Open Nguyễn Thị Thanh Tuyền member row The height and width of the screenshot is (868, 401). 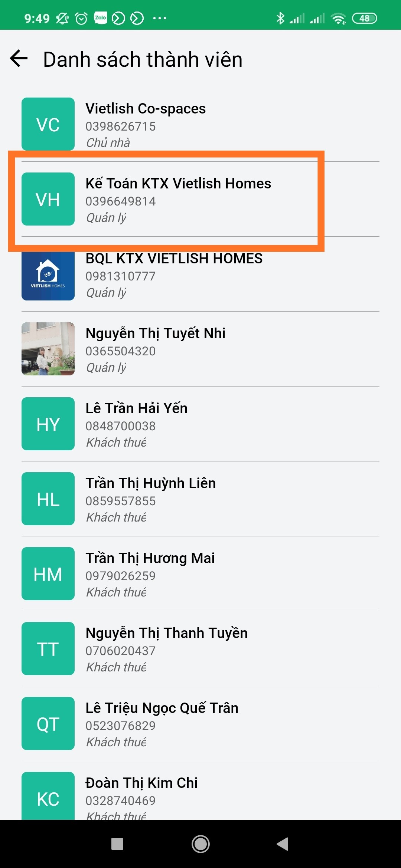(200, 649)
